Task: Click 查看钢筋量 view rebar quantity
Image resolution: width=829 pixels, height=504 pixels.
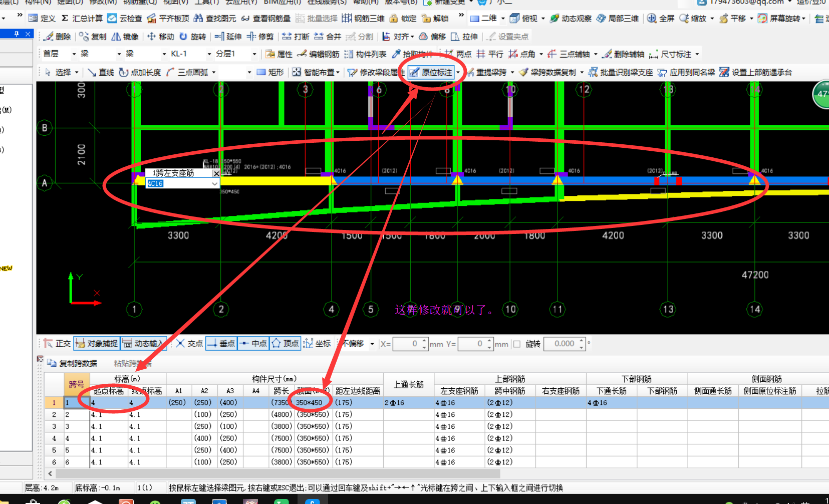Action: coord(265,19)
